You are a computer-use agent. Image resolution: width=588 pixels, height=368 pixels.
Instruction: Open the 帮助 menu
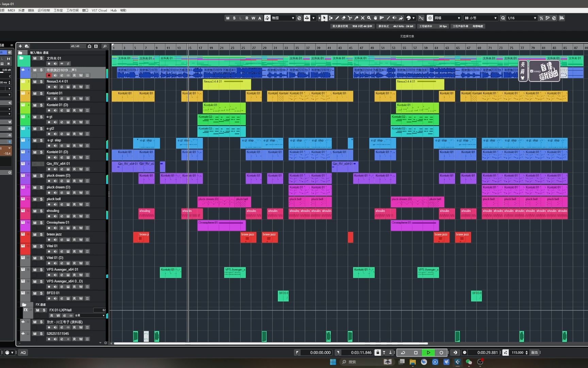click(x=123, y=10)
